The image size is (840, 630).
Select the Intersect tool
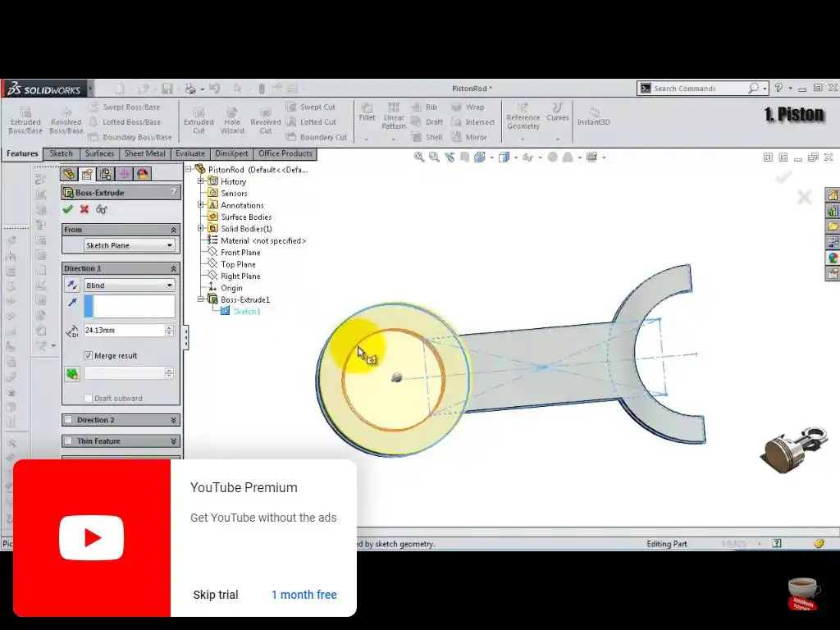[473, 122]
